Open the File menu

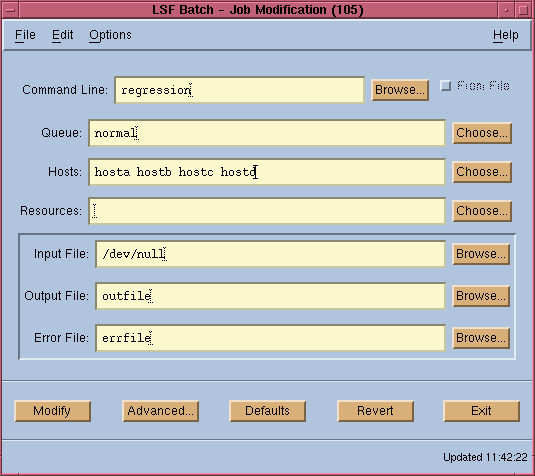25,35
